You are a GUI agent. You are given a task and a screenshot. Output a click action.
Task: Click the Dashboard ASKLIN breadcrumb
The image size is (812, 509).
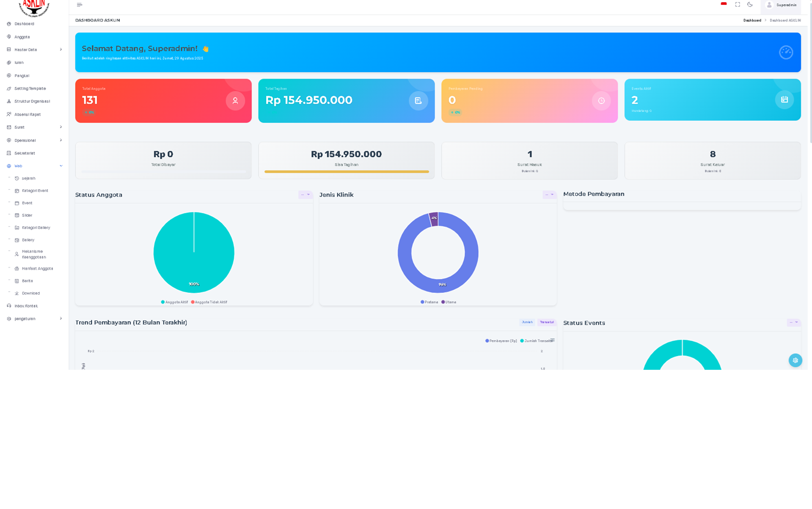coord(785,20)
